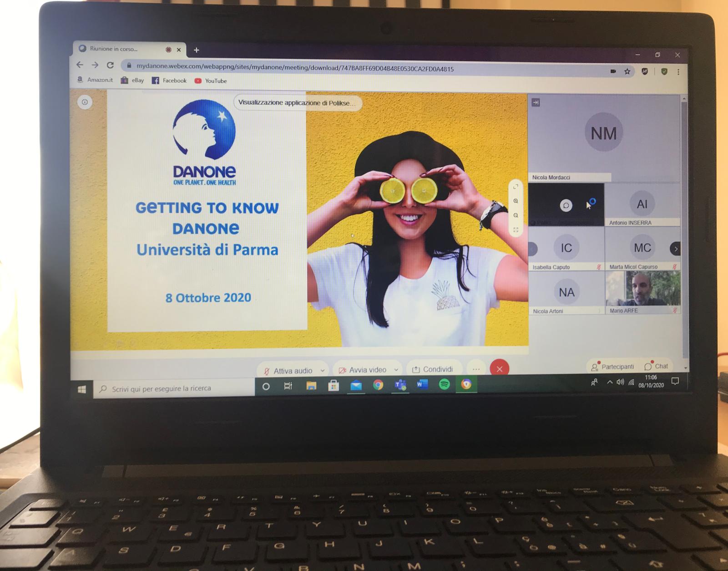
Task: Open Mail app from taskbar
Action: click(356, 386)
